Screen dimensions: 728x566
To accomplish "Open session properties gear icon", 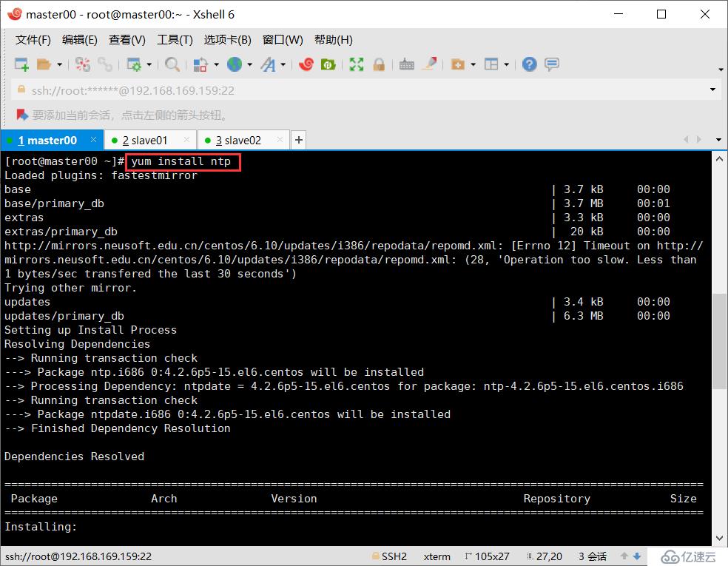I will pos(134,64).
